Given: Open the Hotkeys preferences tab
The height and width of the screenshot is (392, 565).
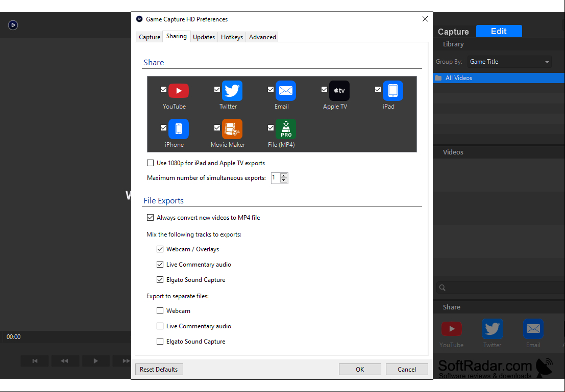Looking at the screenshot, I should coord(232,37).
